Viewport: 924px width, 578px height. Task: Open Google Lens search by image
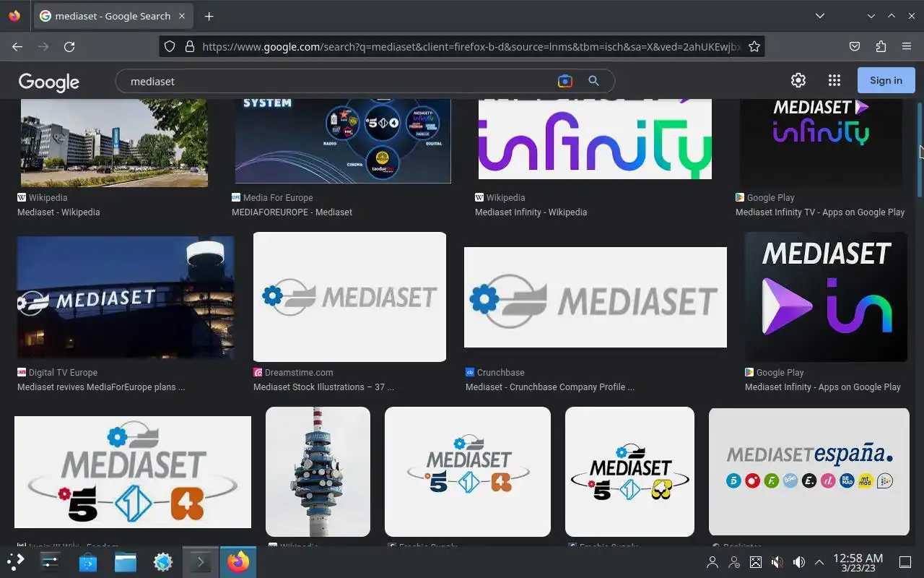[565, 81]
